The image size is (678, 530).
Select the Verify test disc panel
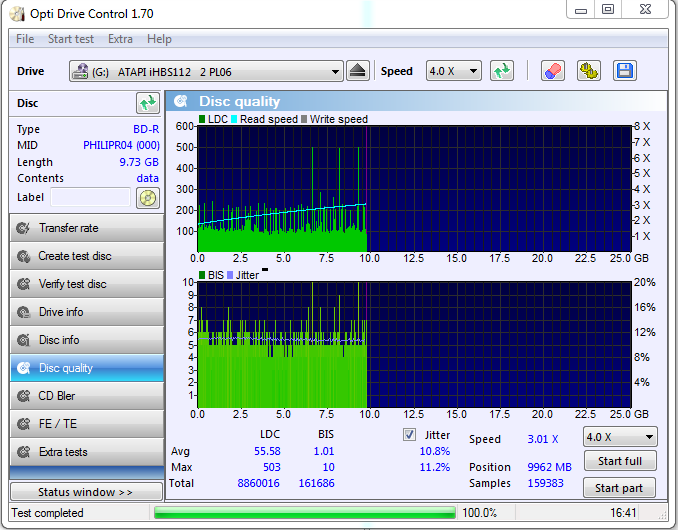click(x=86, y=284)
